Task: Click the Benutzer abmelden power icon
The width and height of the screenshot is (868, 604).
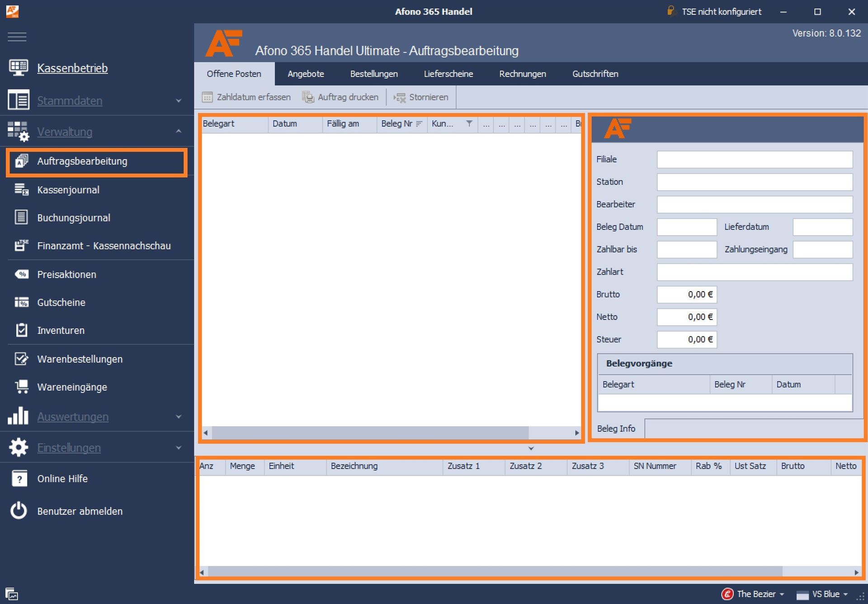Action: click(x=19, y=511)
